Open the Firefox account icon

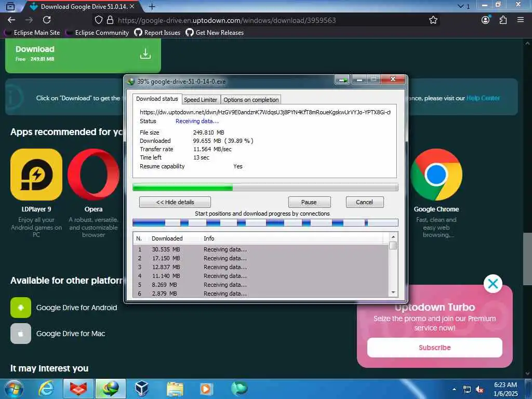pyautogui.click(x=486, y=20)
